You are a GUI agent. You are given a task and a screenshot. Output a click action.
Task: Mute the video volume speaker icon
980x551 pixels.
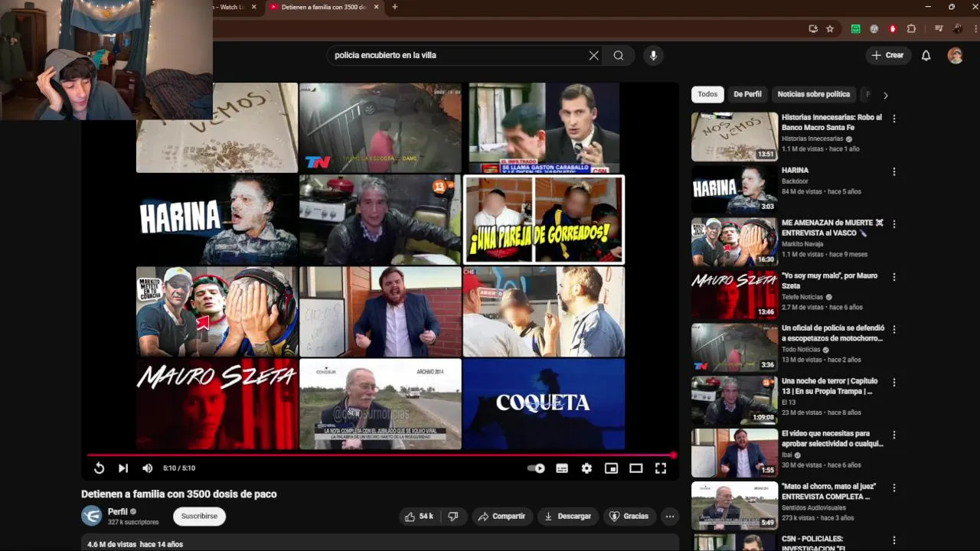(148, 468)
